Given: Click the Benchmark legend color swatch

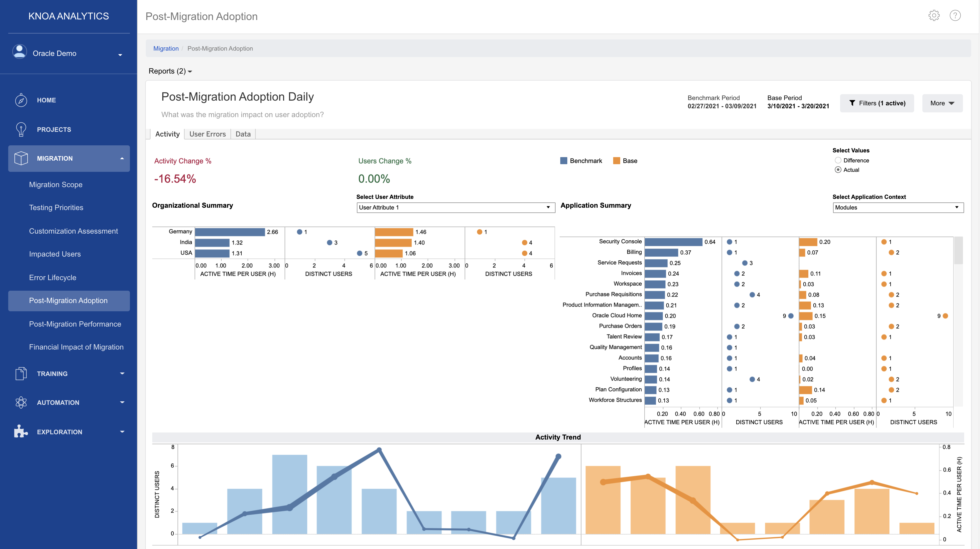Looking at the screenshot, I should click(x=563, y=161).
